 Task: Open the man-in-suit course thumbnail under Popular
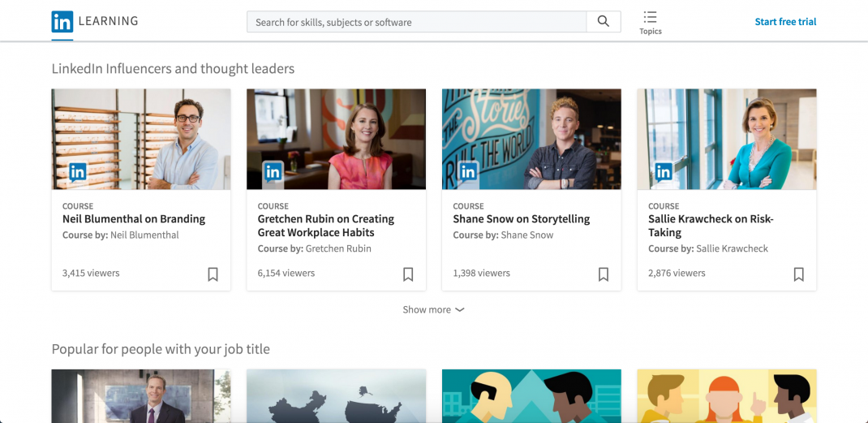(x=141, y=396)
